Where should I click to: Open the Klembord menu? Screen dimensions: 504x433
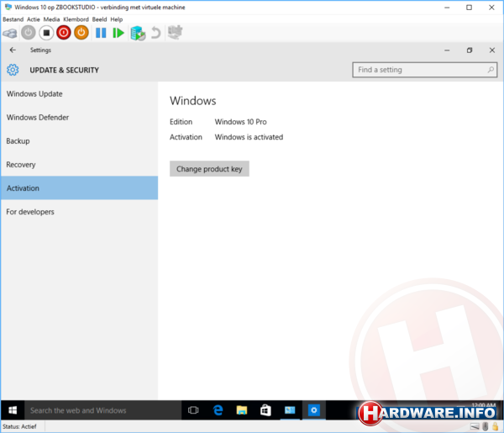point(76,19)
